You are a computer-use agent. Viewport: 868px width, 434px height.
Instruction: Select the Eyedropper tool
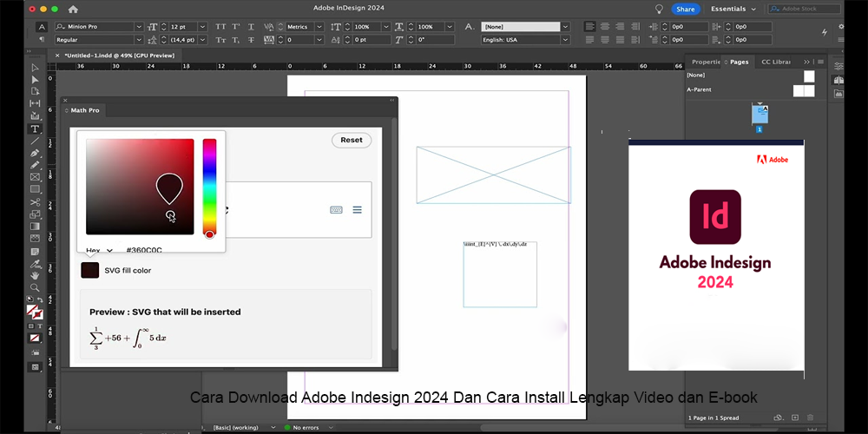[35, 264]
